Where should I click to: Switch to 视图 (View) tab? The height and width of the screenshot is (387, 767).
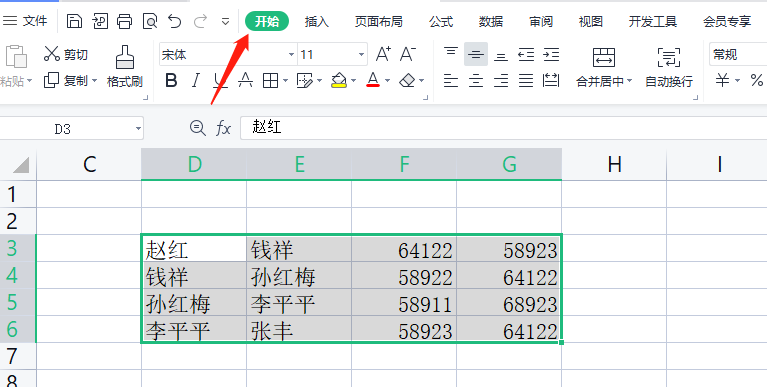click(591, 21)
